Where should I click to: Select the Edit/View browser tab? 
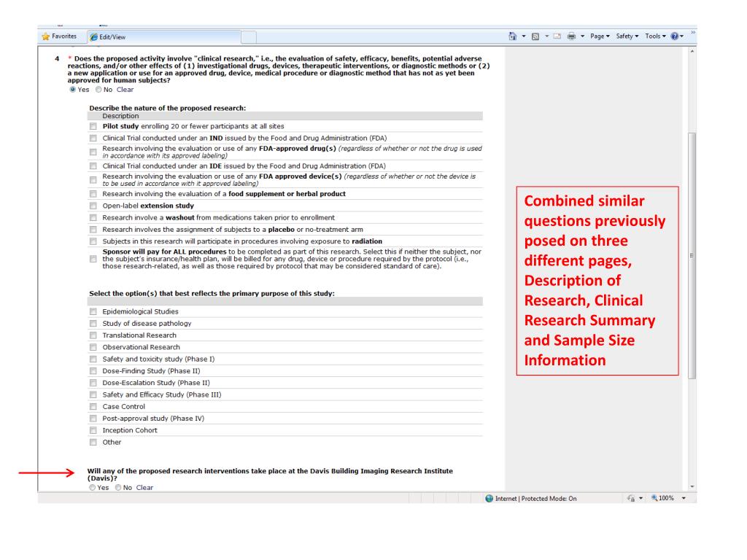(x=164, y=36)
